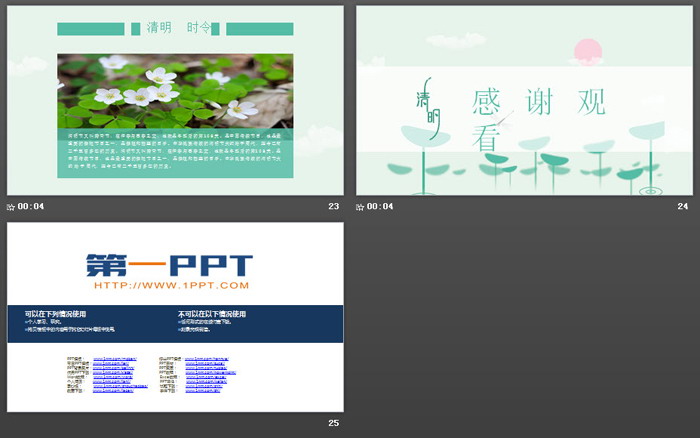The width and height of the screenshot is (700, 438).
Task: Click the 不可以在以下情况使用 heading on slide 25
Action: [212, 314]
